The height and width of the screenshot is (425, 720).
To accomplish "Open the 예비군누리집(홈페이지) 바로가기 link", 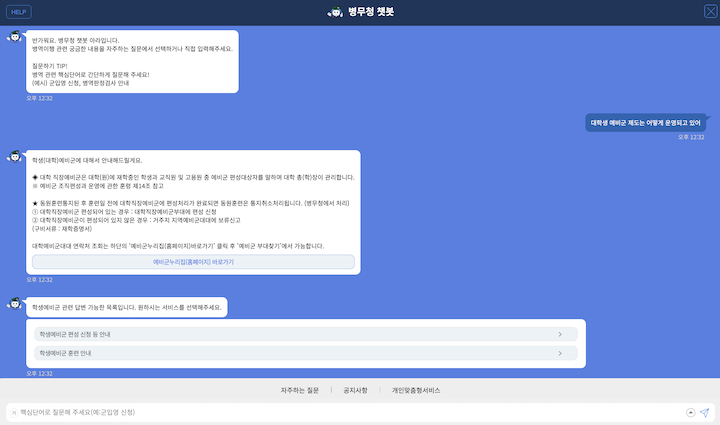I will tap(193, 262).
